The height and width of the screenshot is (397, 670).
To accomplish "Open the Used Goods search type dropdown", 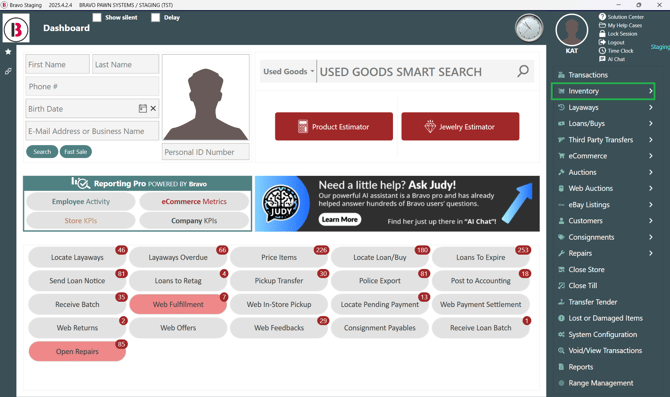I will (x=288, y=71).
